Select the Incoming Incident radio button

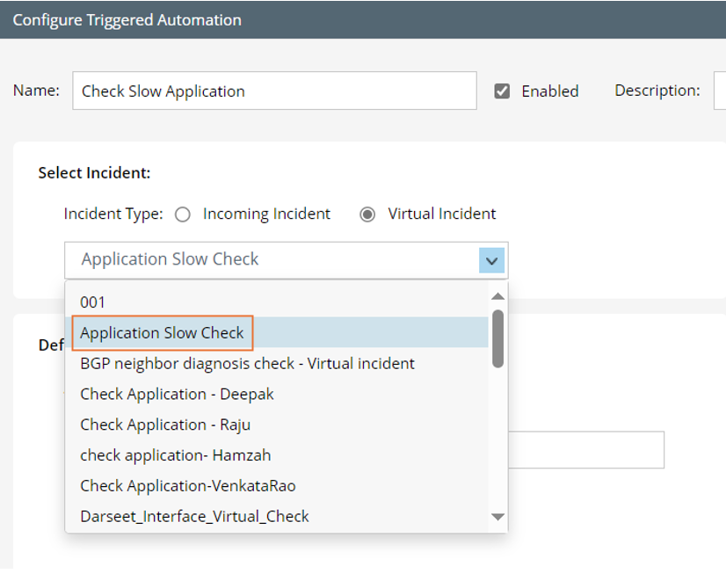click(x=183, y=214)
